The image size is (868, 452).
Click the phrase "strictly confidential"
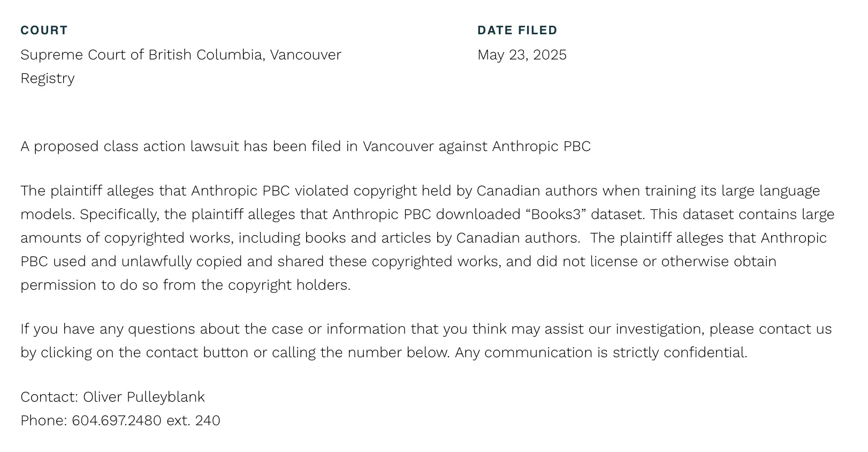coord(680,353)
